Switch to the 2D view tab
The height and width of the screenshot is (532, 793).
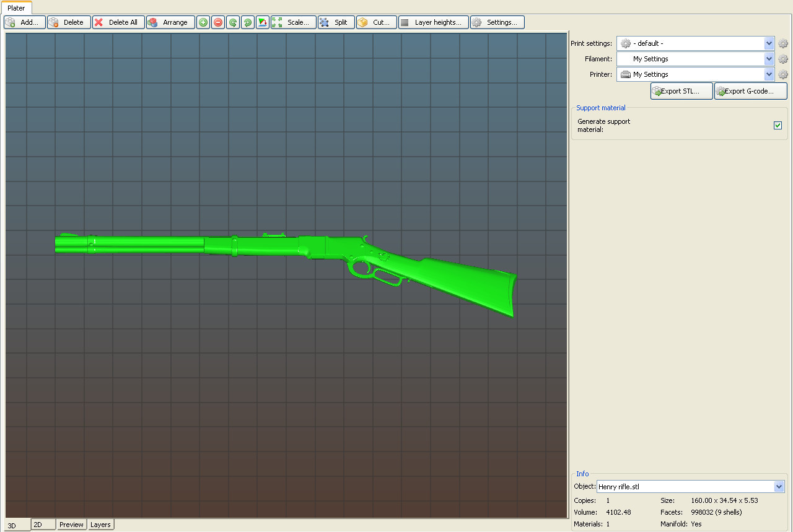point(43,525)
